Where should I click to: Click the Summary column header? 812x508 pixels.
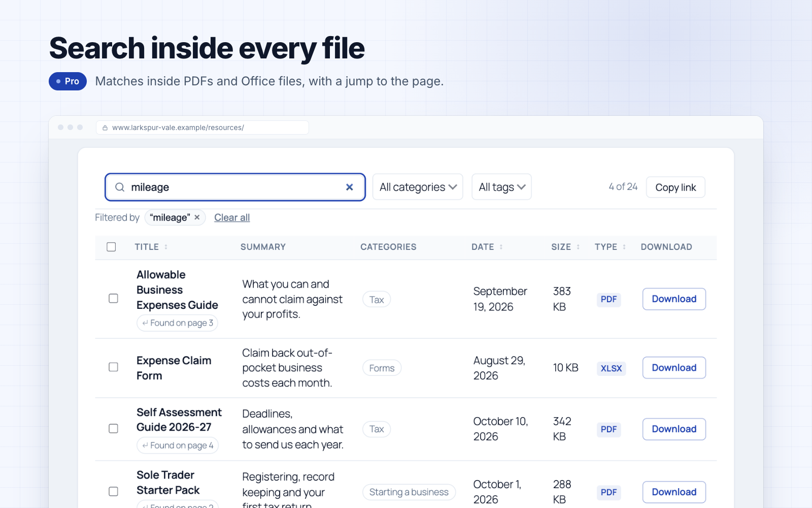tap(263, 247)
